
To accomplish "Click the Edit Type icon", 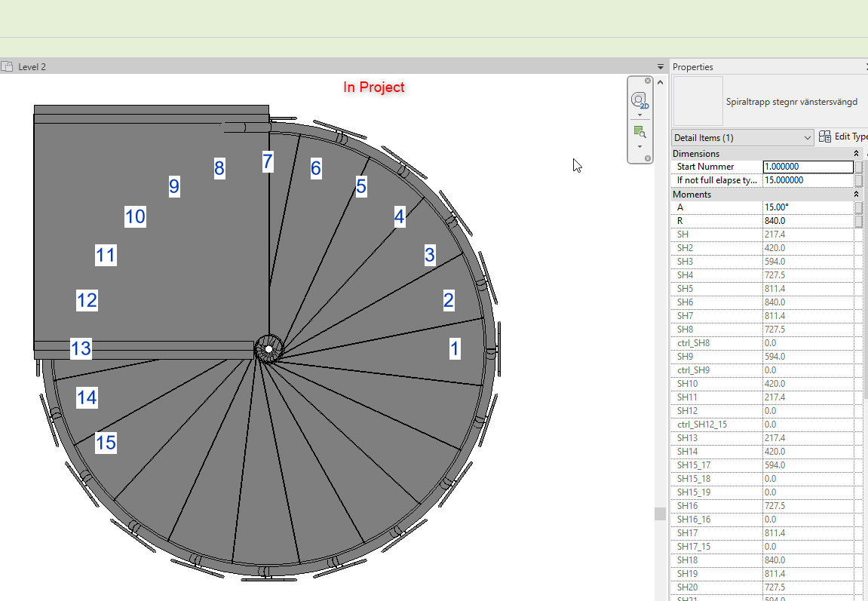I will (825, 136).
